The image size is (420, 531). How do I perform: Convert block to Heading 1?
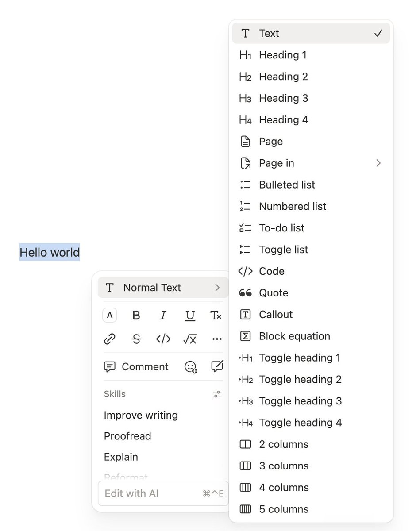point(311,55)
